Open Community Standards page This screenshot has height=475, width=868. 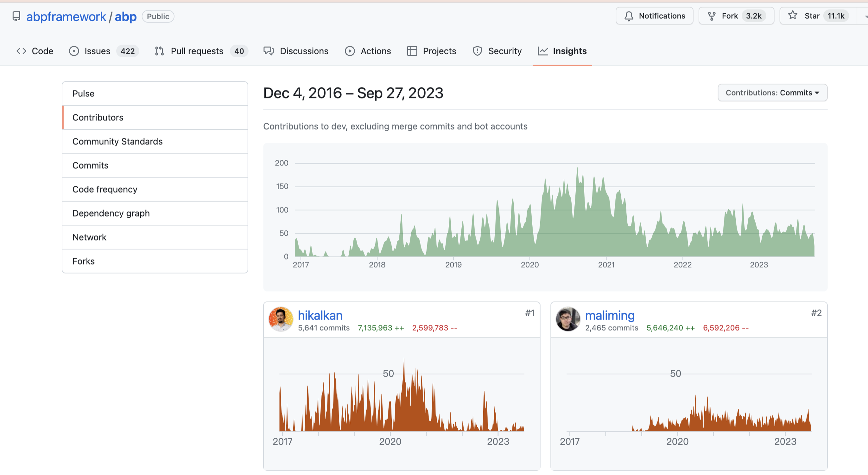(x=155, y=141)
